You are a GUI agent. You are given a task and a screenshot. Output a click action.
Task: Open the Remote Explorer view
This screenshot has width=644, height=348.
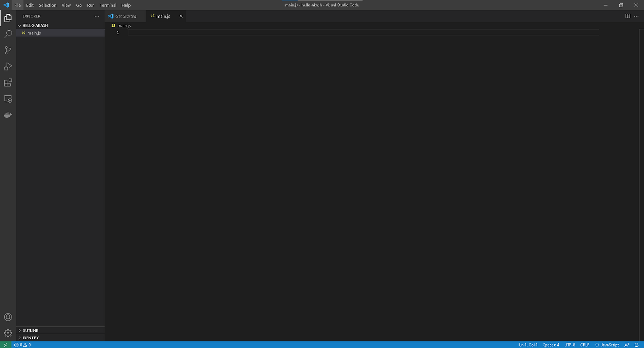coord(8,99)
